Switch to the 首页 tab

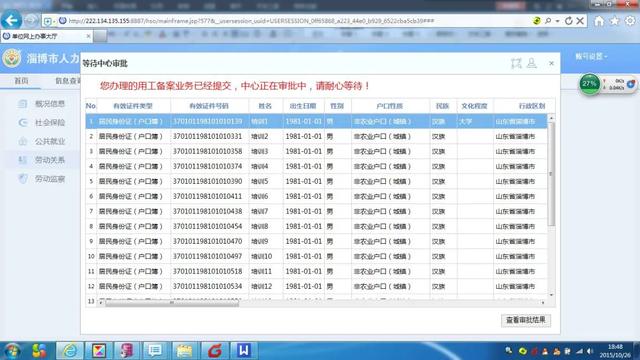point(21,81)
